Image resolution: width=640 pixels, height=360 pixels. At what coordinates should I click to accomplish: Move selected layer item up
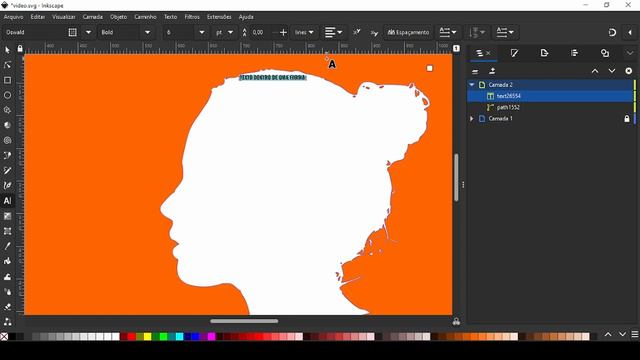coord(595,71)
